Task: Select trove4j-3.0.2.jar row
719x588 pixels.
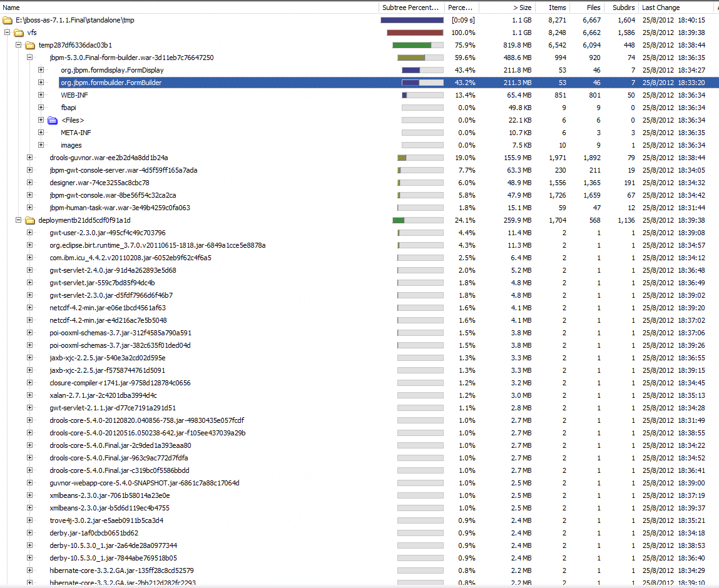Action: pyautogui.click(x=359, y=520)
